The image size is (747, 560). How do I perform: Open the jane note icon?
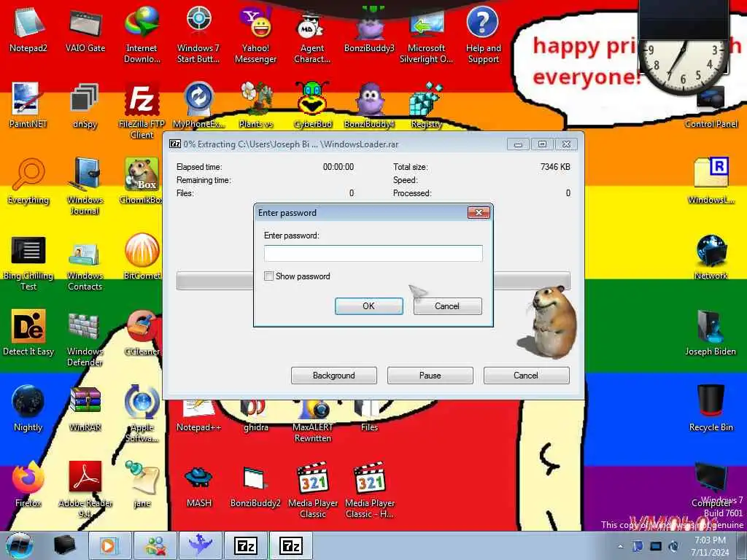tap(142, 485)
